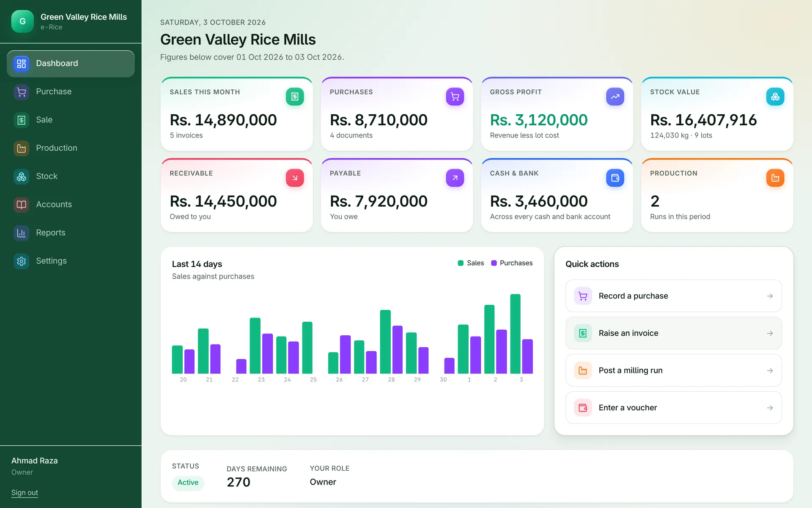Click the Settings gear icon

tap(22, 261)
